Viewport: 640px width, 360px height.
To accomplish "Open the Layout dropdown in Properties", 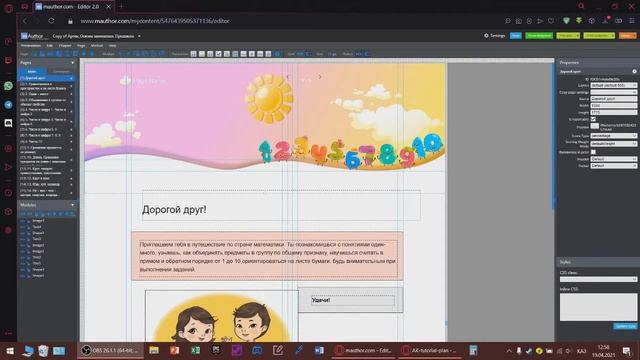I will pyautogui.click(x=613, y=85).
